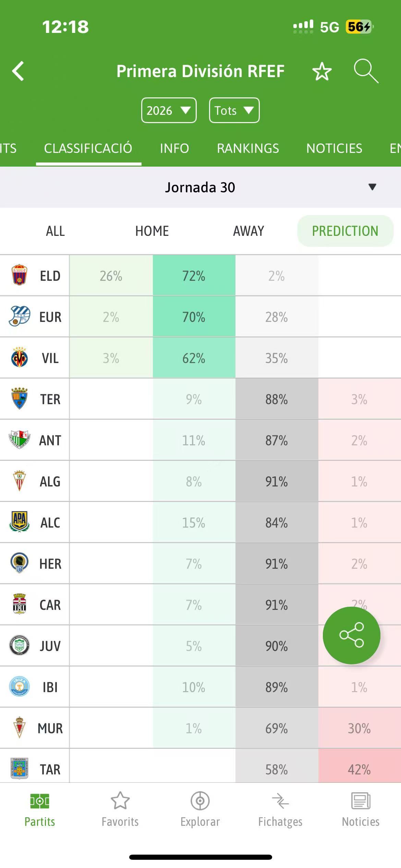Tap the green share button
Screen dimensions: 401x868
click(351, 635)
